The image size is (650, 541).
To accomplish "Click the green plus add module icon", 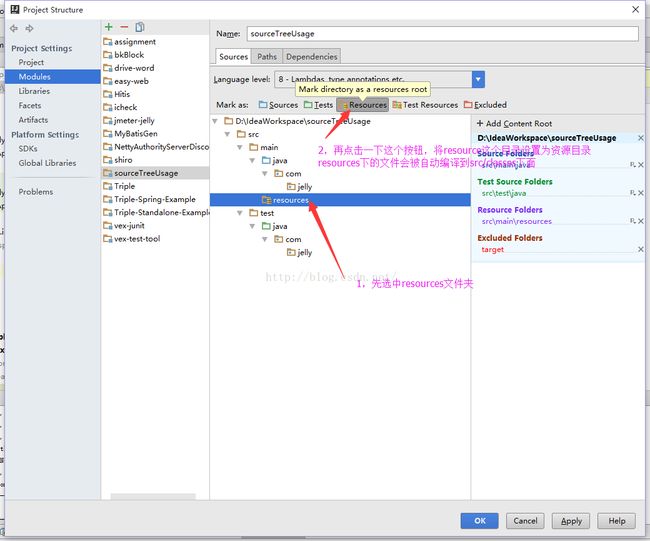I will tap(109, 27).
